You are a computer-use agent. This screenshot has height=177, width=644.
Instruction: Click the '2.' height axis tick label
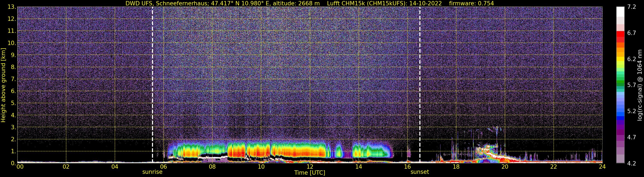pos(13,139)
